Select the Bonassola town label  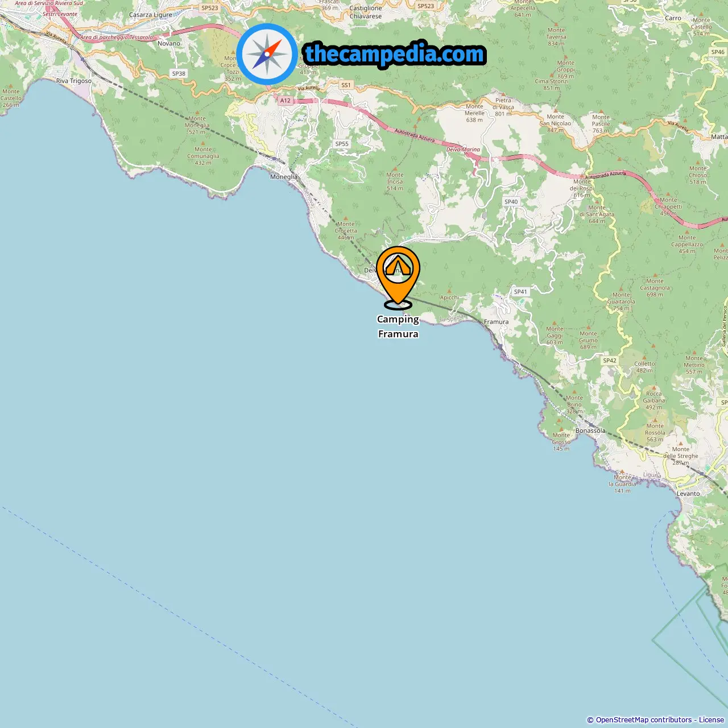[590, 431]
